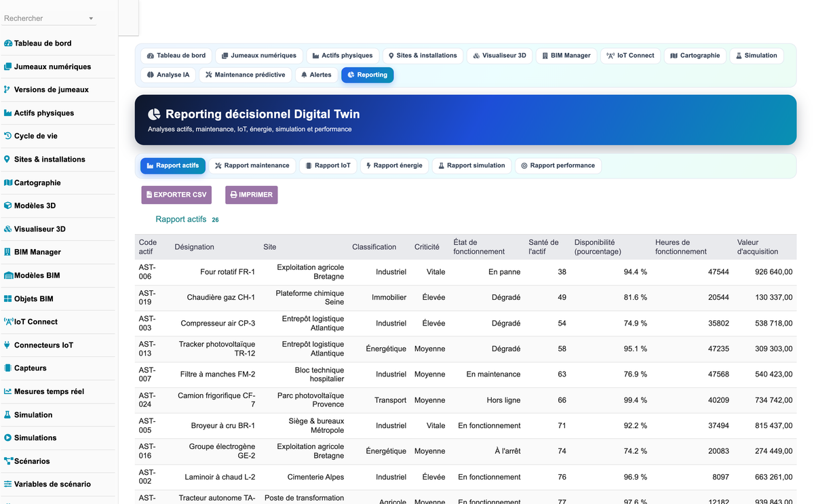Click the Sites & installations pin icon in sidebar
Screen dimensions: 814x504
7,159
